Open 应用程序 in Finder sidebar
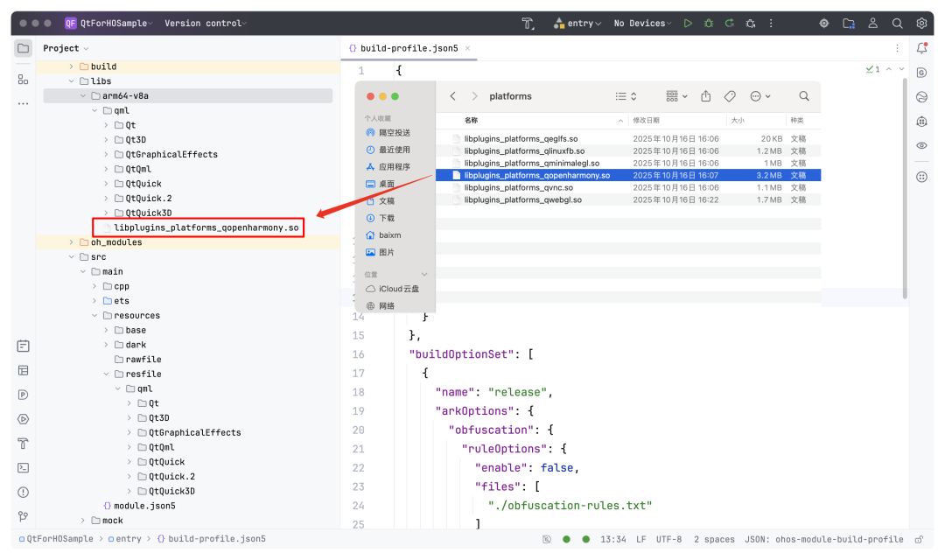The height and width of the screenshot is (560, 945). [x=388, y=167]
